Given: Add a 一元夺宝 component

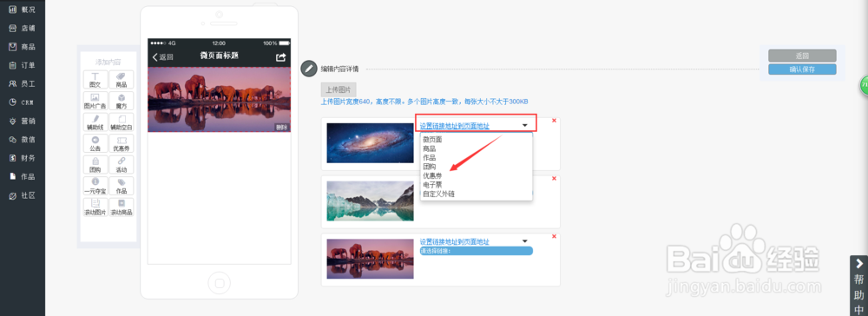Looking at the screenshot, I should click(x=95, y=186).
